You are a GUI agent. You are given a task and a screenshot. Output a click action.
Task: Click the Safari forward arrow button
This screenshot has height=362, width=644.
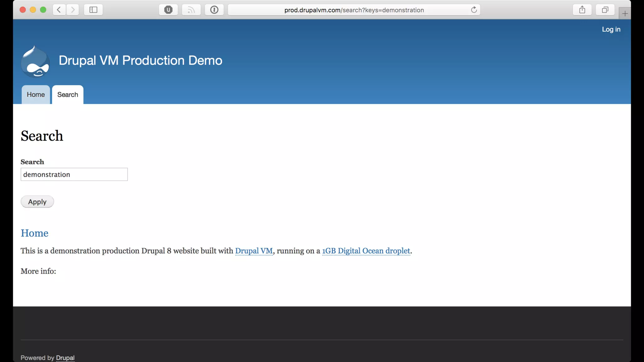pyautogui.click(x=73, y=10)
